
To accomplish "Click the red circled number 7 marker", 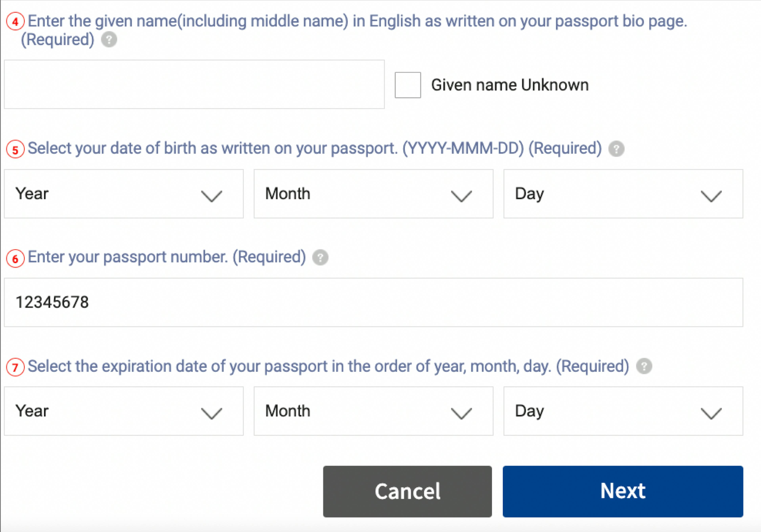I will tap(15, 367).
